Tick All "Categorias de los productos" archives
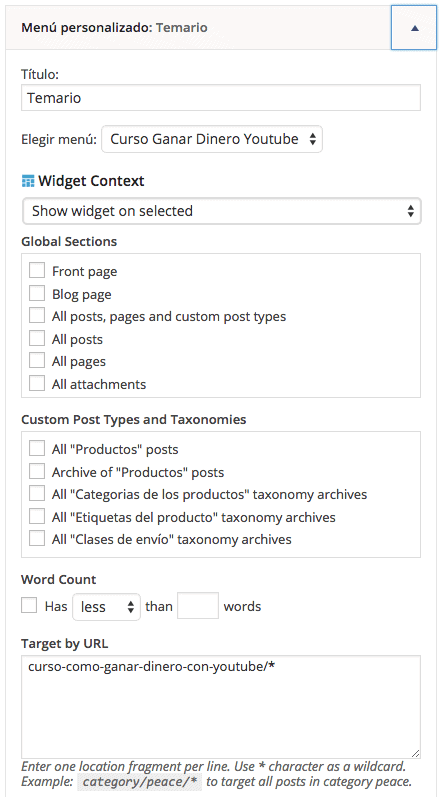Screen dimensions: 440x797 coord(37,494)
